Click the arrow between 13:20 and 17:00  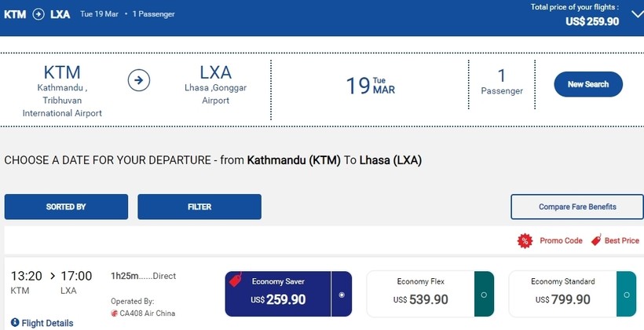(x=53, y=276)
